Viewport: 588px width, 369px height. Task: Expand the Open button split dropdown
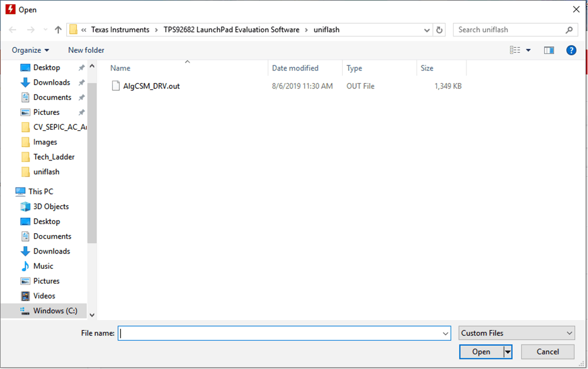click(x=507, y=351)
